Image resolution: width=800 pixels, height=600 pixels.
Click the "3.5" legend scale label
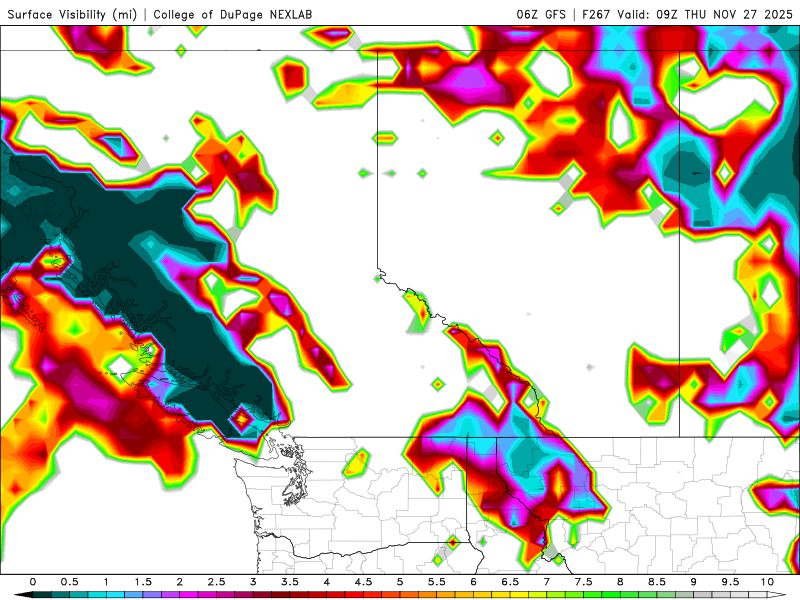tap(290, 582)
